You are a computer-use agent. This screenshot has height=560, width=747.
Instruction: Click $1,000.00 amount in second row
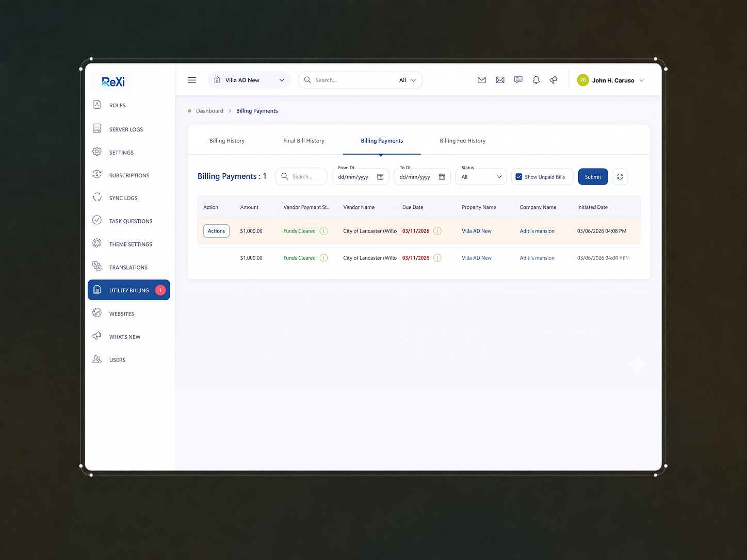251,258
